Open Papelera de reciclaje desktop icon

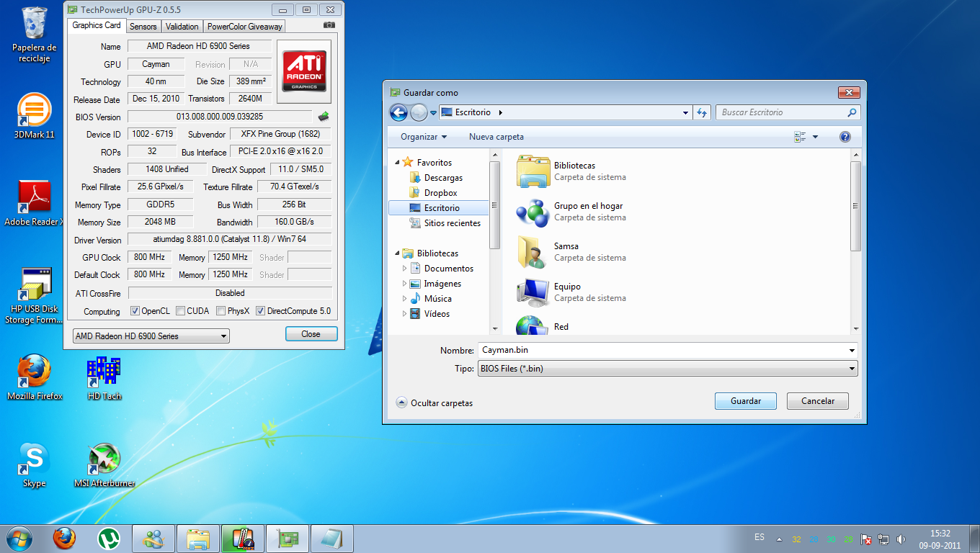point(34,35)
